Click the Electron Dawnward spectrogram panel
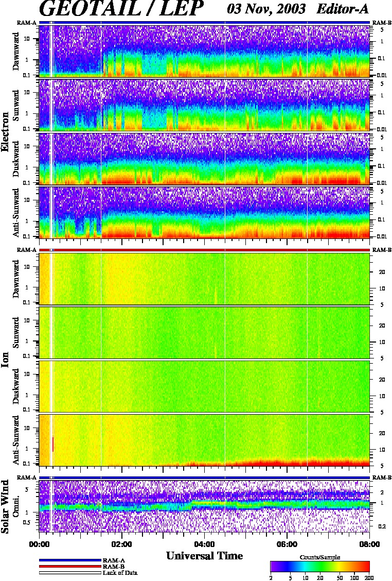 (x=204, y=52)
